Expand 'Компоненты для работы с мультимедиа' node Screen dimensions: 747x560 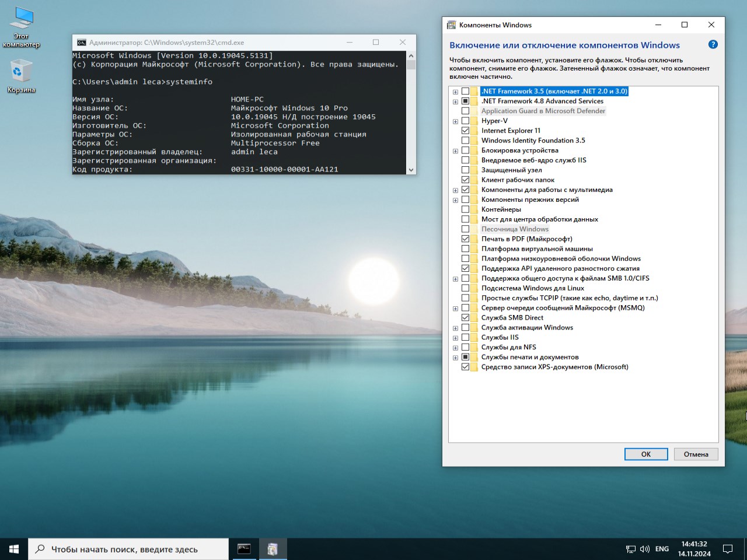point(455,190)
